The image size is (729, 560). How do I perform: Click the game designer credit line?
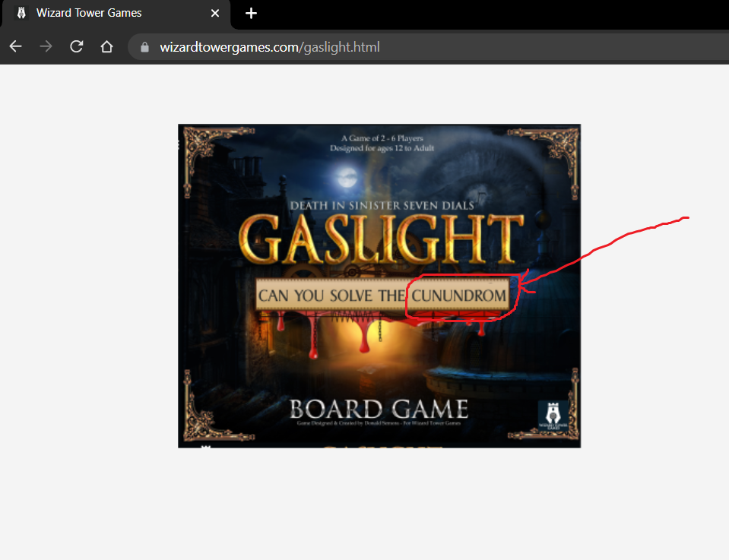pos(379,423)
